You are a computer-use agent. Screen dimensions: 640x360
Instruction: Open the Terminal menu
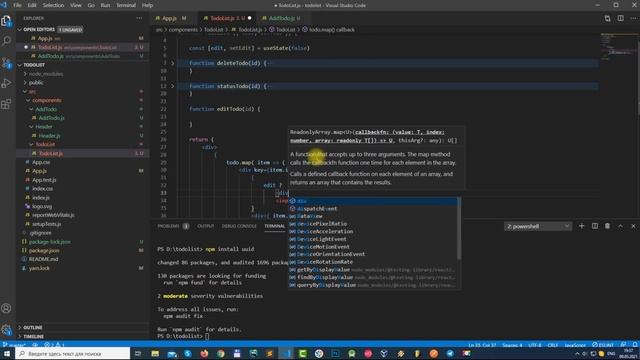[126, 5]
